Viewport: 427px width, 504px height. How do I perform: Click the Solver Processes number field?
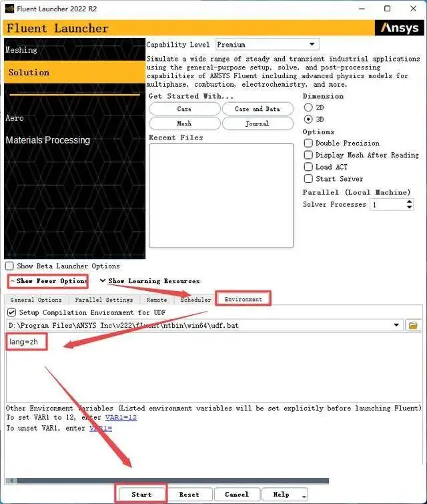(x=388, y=204)
